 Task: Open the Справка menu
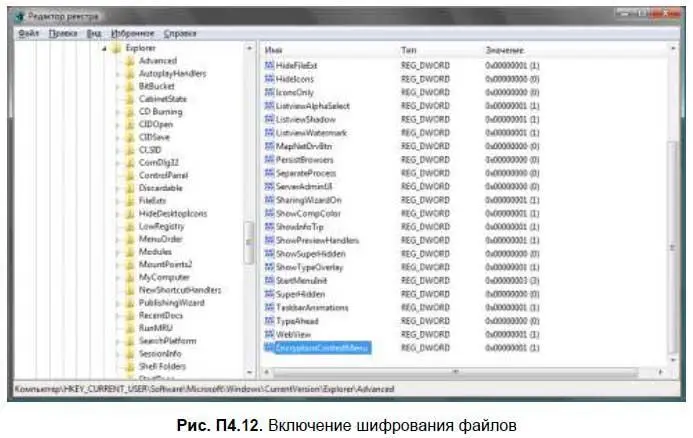(x=180, y=34)
